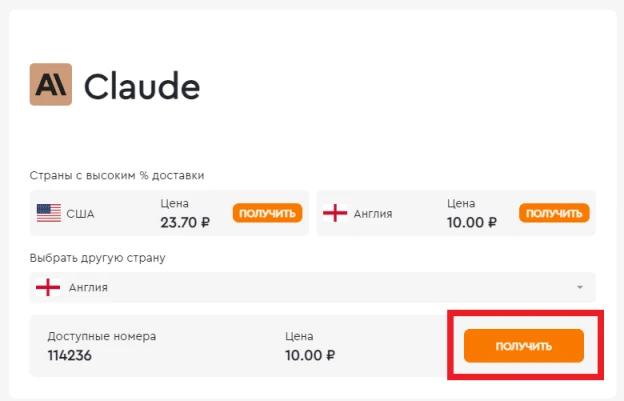Select the Англия label in the top card
The width and height of the screenshot is (624, 401).
pyautogui.click(x=373, y=214)
